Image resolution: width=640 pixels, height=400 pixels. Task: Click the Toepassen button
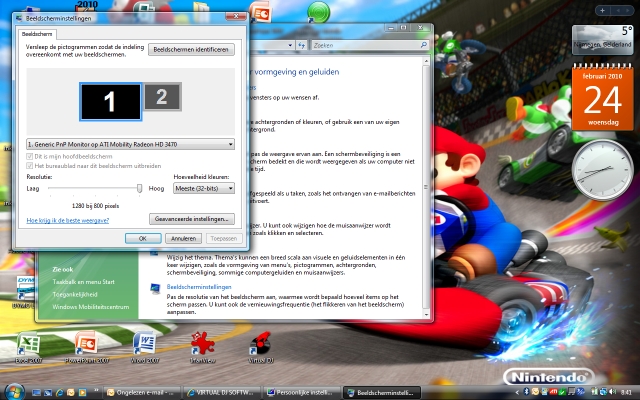point(224,238)
